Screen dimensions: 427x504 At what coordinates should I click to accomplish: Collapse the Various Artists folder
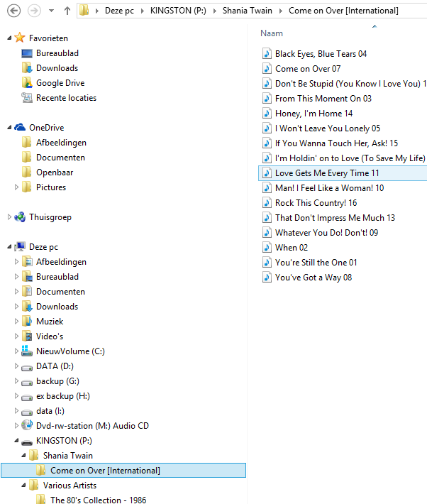click(24, 486)
